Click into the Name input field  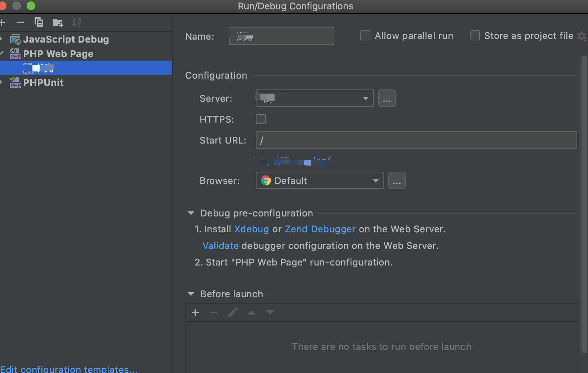click(x=282, y=36)
